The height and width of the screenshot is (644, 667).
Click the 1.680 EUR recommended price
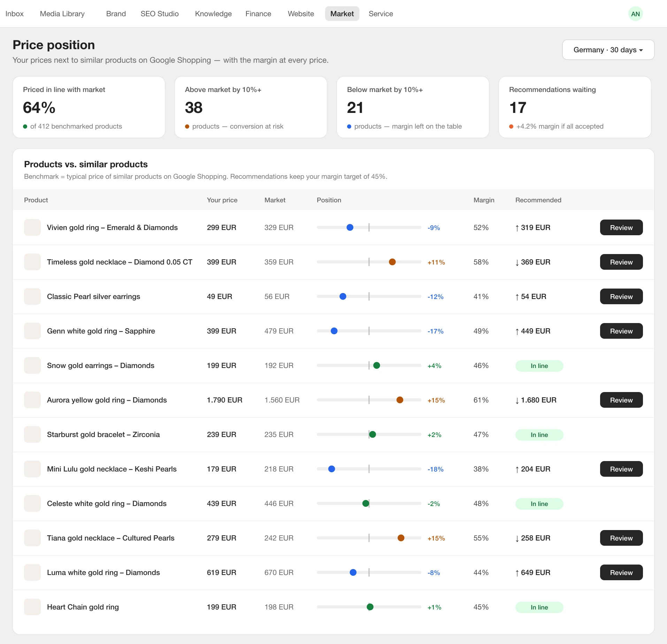536,400
